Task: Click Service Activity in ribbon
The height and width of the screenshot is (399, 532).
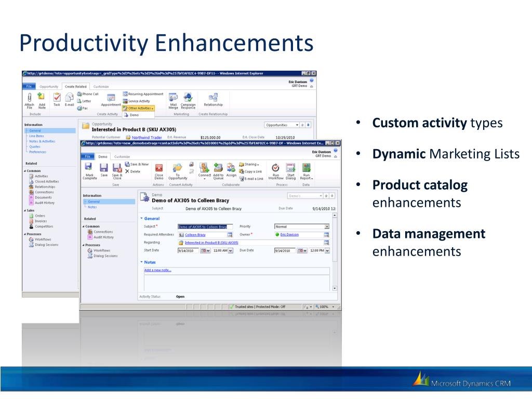Action: click(137, 101)
